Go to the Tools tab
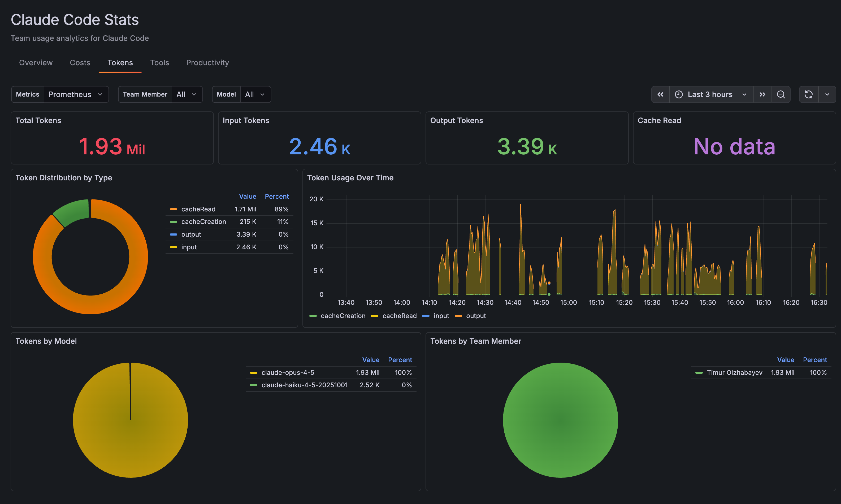841x504 pixels. [x=159, y=63]
